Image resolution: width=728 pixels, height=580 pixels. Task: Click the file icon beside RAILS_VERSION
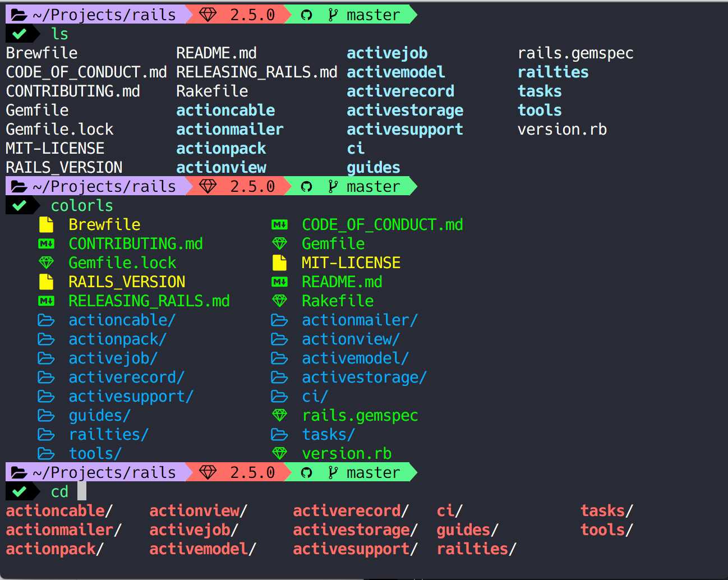coord(47,282)
